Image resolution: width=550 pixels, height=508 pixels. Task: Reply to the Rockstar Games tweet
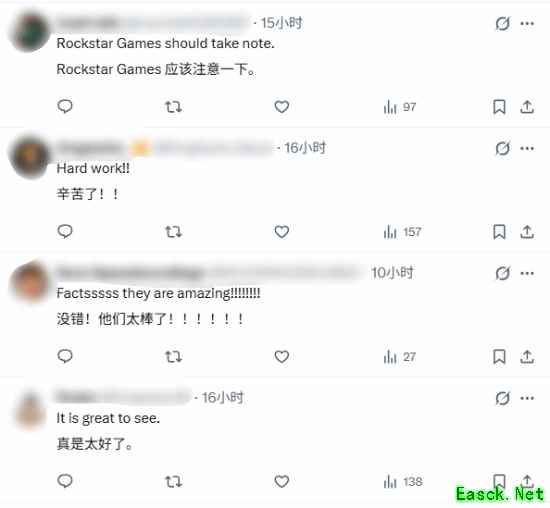click(x=65, y=106)
